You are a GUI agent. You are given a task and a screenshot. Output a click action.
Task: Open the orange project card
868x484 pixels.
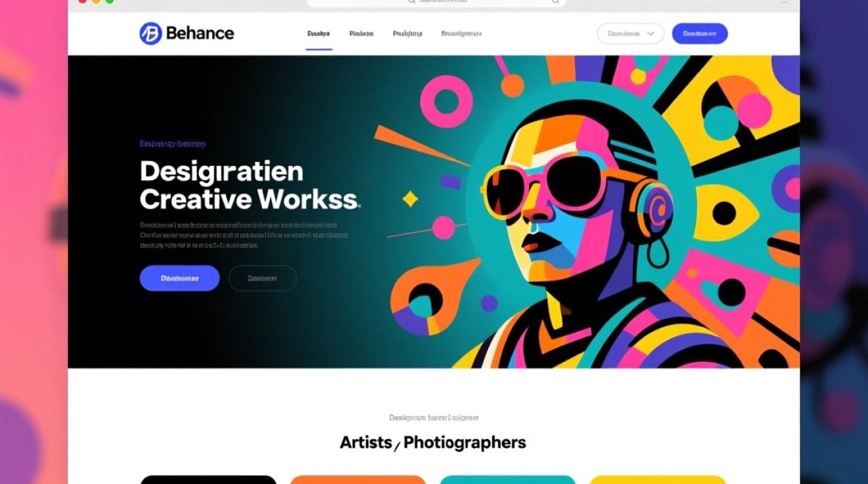point(358,479)
